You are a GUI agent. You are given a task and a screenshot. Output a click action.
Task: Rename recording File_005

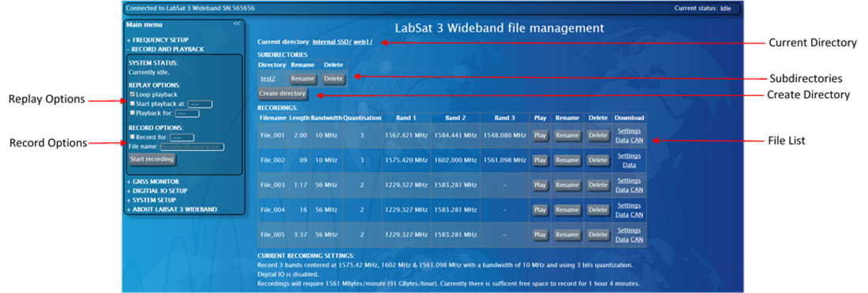pyautogui.click(x=567, y=235)
